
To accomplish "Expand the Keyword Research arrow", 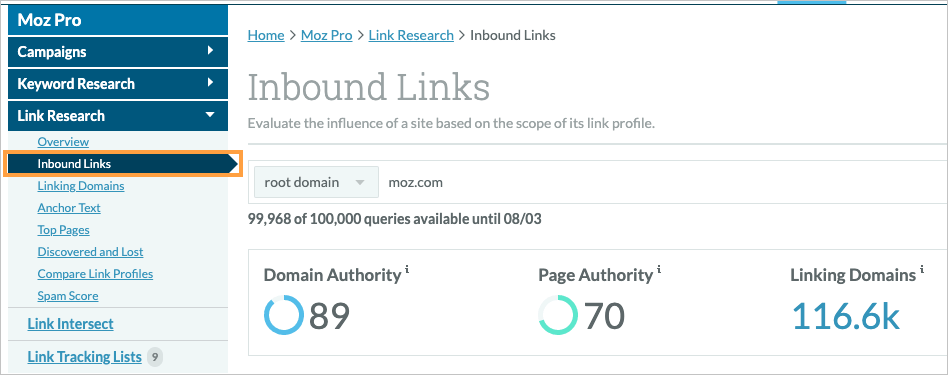I will coord(210,83).
